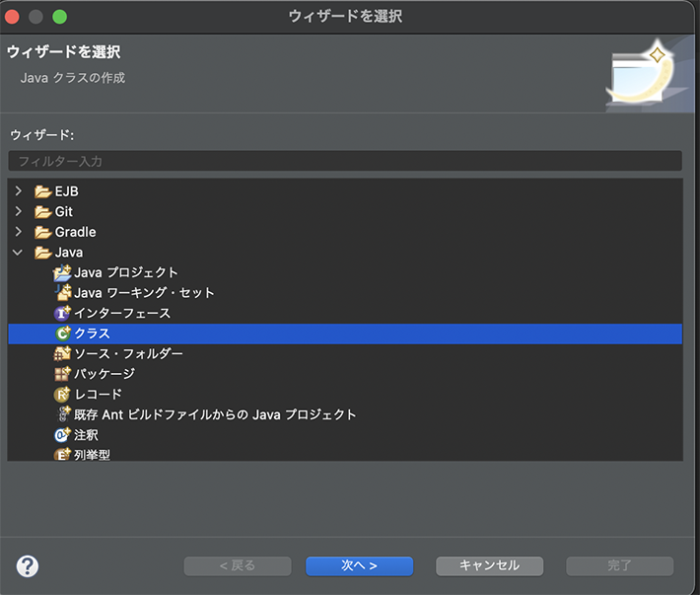Select the Java ワーキング・セット icon
700x595 pixels.
[63, 293]
